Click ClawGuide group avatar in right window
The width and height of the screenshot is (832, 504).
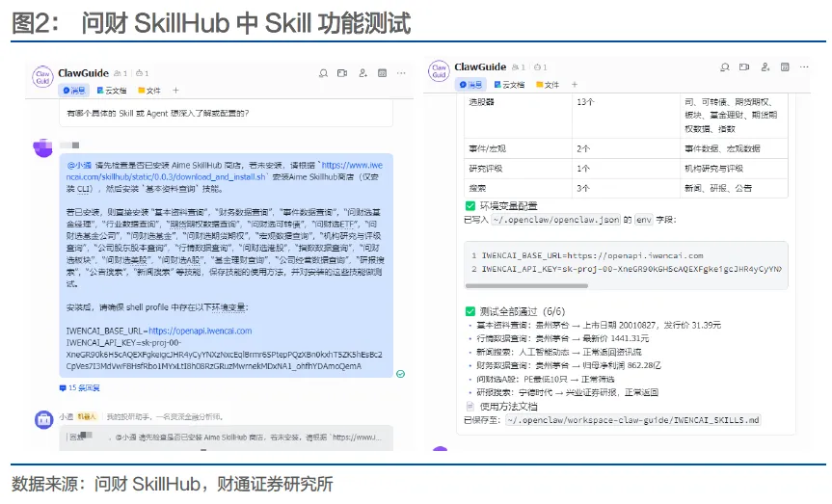tap(440, 70)
